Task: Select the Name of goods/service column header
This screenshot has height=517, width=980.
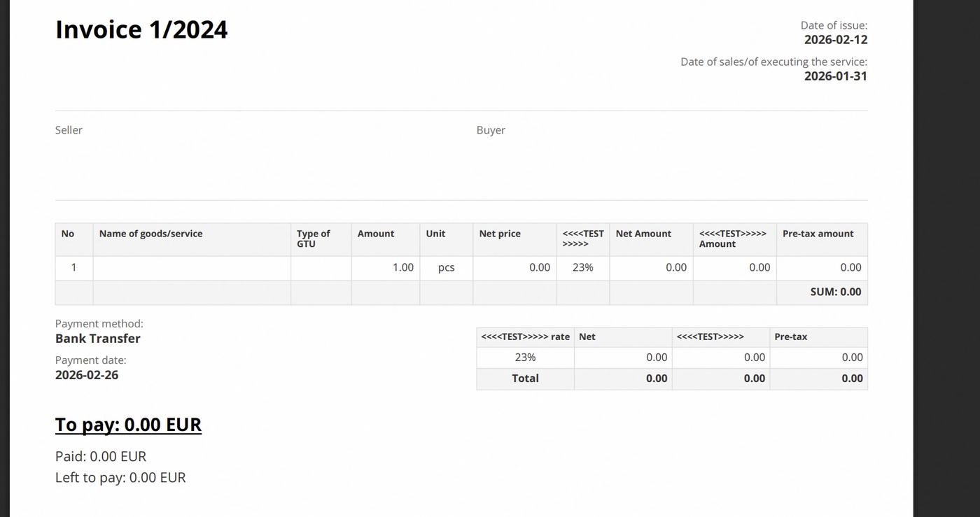Action: pyautogui.click(x=150, y=234)
